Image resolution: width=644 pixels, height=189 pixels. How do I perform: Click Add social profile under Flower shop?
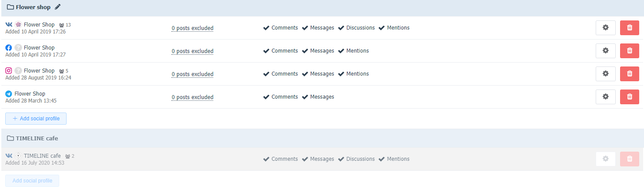click(x=36, y=119)
